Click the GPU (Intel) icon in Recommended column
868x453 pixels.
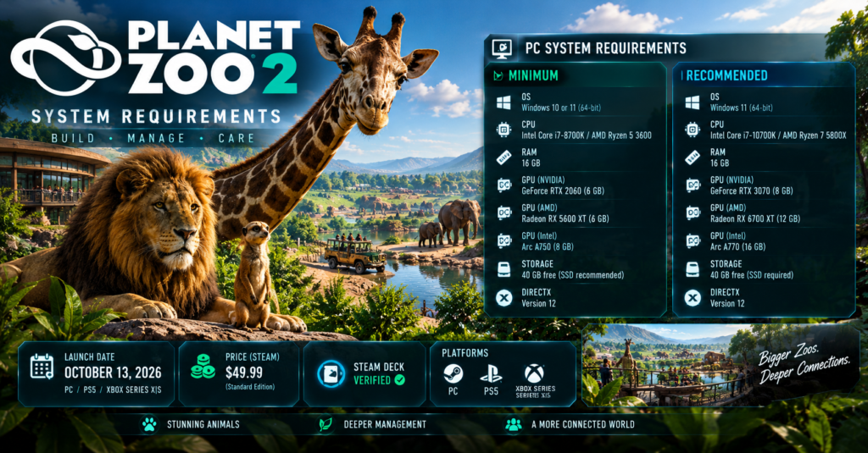[x=693, y=241]
